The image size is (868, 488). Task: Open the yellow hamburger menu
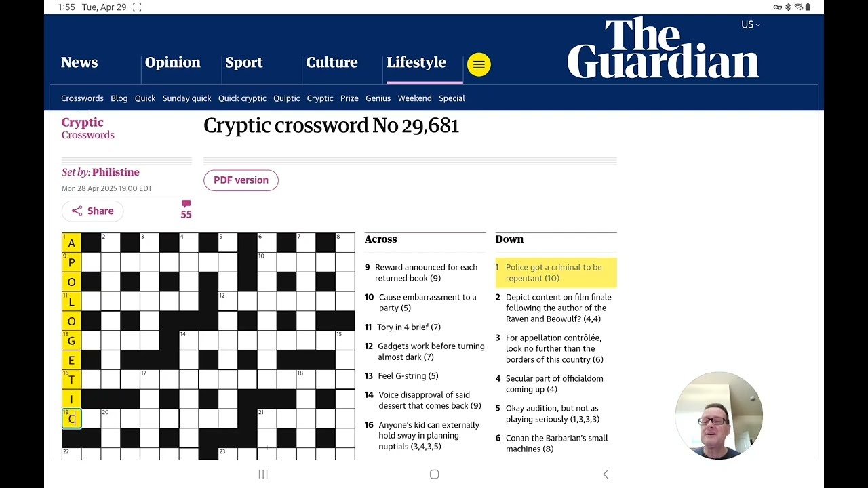tap(479, 64)
